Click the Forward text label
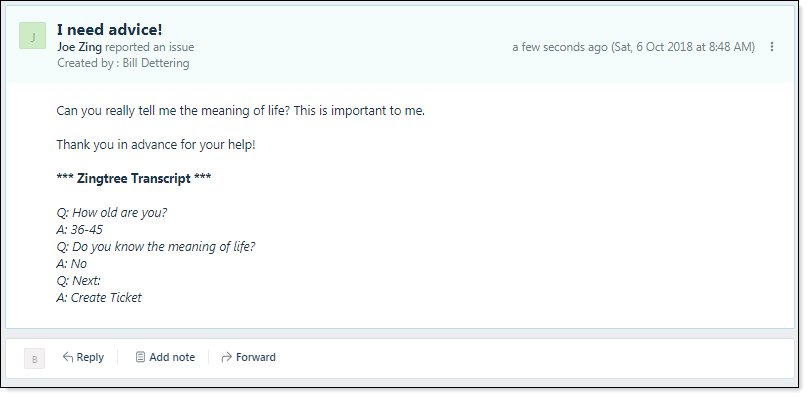The height and width of the screenshot is (397, 808). (256, 357)
